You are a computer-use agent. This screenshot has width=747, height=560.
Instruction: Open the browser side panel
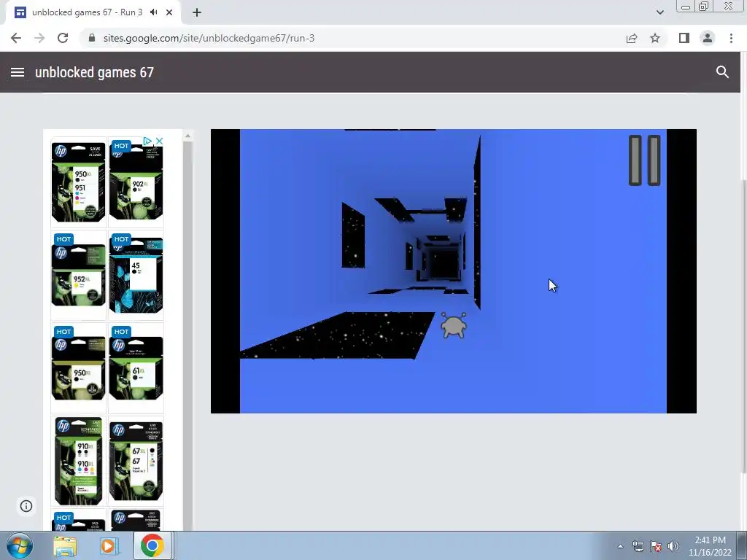click(684, 38)
